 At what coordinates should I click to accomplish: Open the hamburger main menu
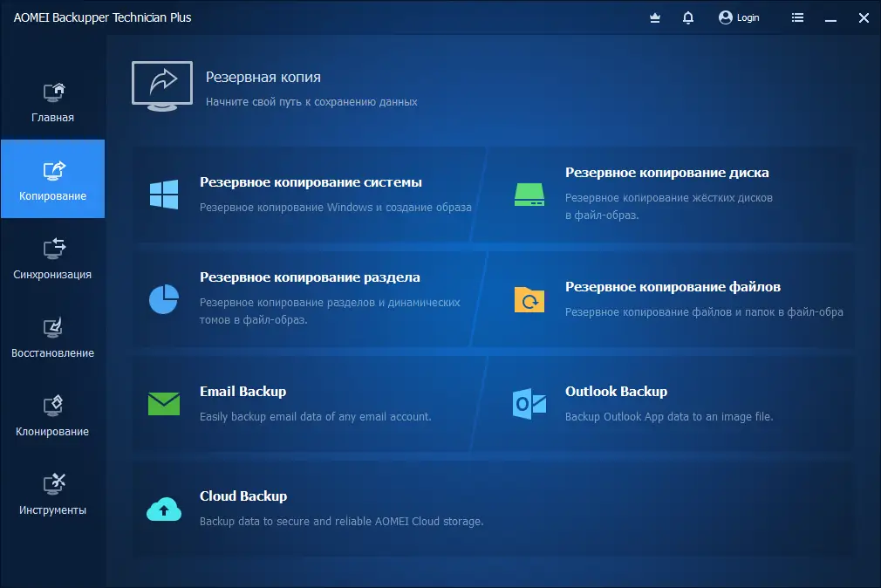coord(797,17)
